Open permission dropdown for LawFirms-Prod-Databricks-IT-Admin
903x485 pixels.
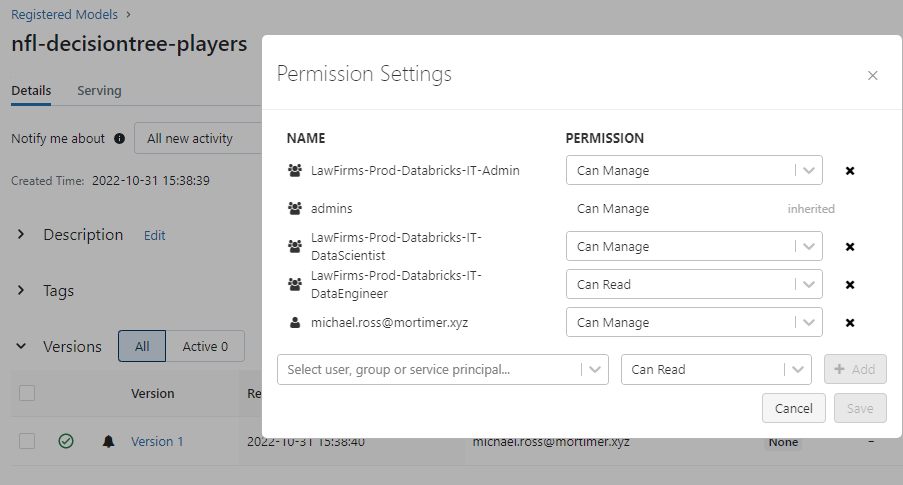coord(694,170)
